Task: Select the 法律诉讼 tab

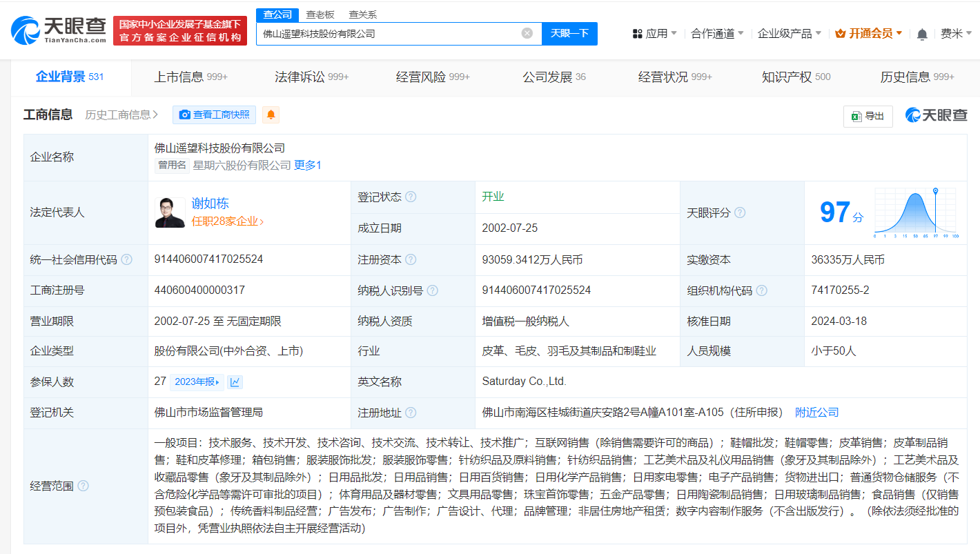Action: [311, 77]
